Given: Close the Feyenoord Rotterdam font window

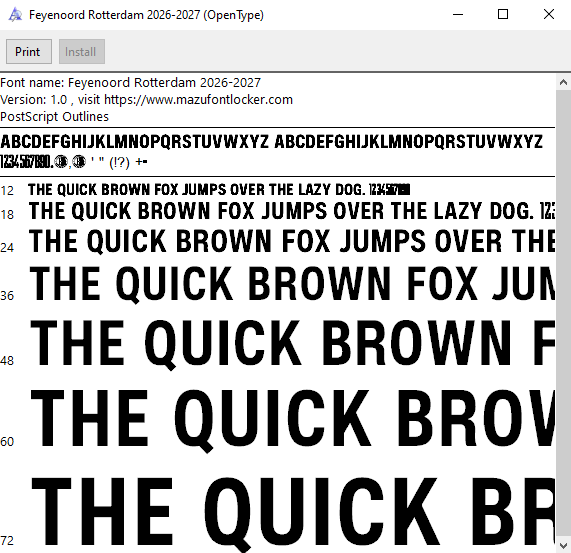Looking at the screenshot, I should (548, 15).
